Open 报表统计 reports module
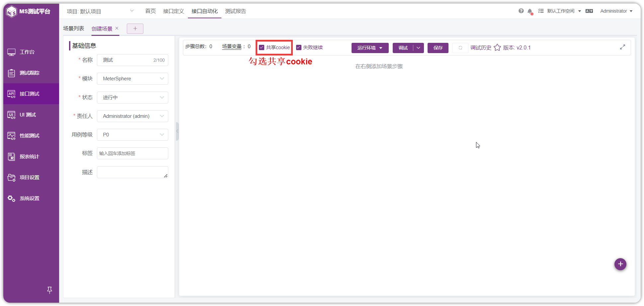 point(31,157)
